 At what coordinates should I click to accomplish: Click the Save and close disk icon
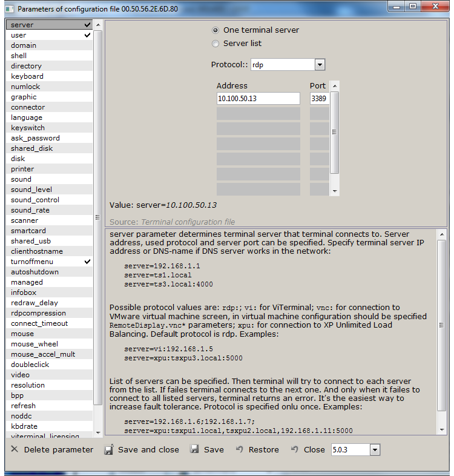click(109, 449)
